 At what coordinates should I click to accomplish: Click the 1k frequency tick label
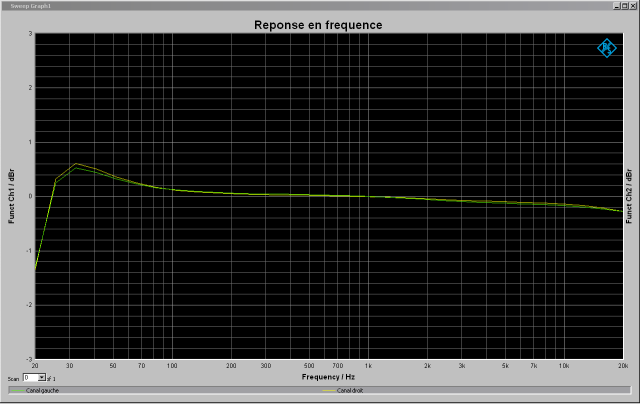coord(368,366)
